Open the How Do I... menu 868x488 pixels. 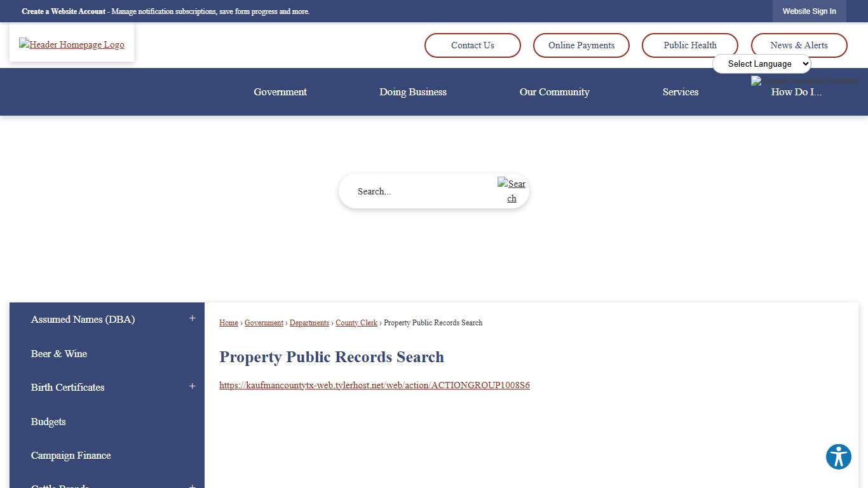796,92
